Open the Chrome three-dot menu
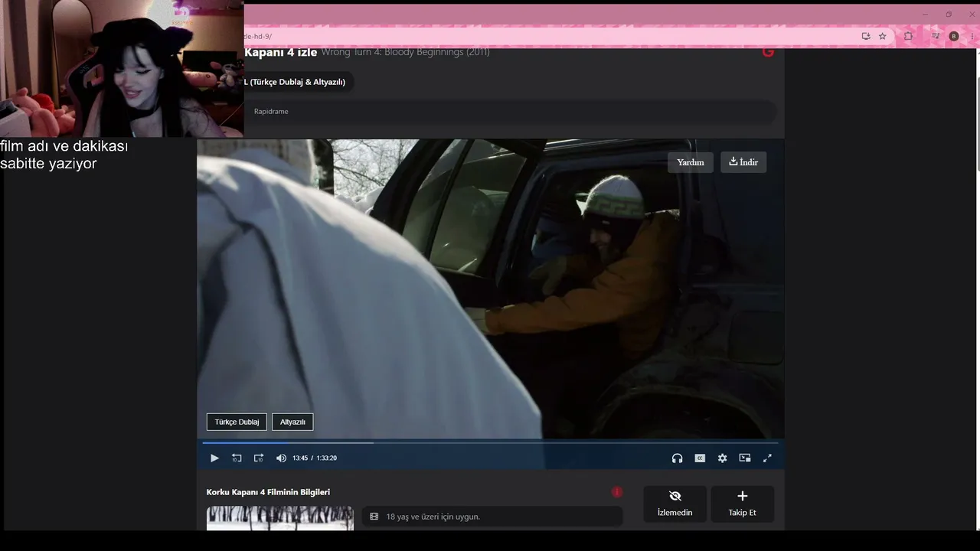The height and width of the screenshot is (551, 980). point(972,36)
